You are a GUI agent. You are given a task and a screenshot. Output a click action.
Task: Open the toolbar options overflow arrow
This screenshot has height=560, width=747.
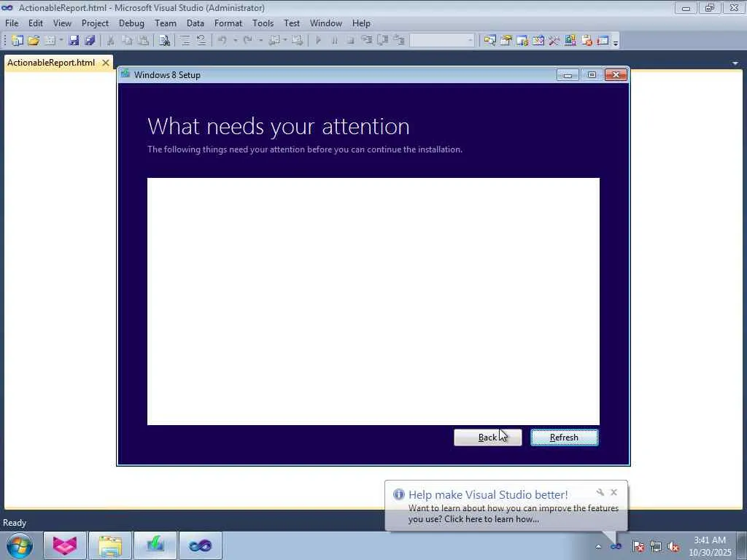click(616, 42)
